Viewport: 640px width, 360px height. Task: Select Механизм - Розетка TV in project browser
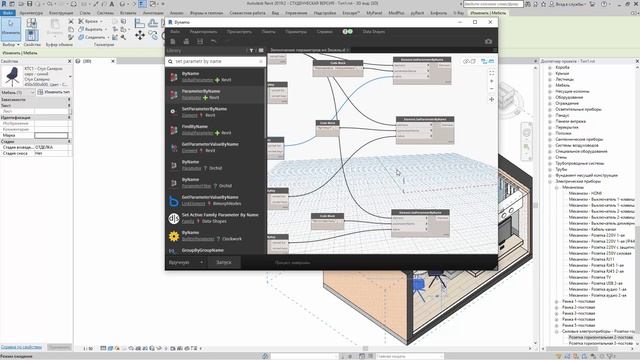(x=590, y=277)
